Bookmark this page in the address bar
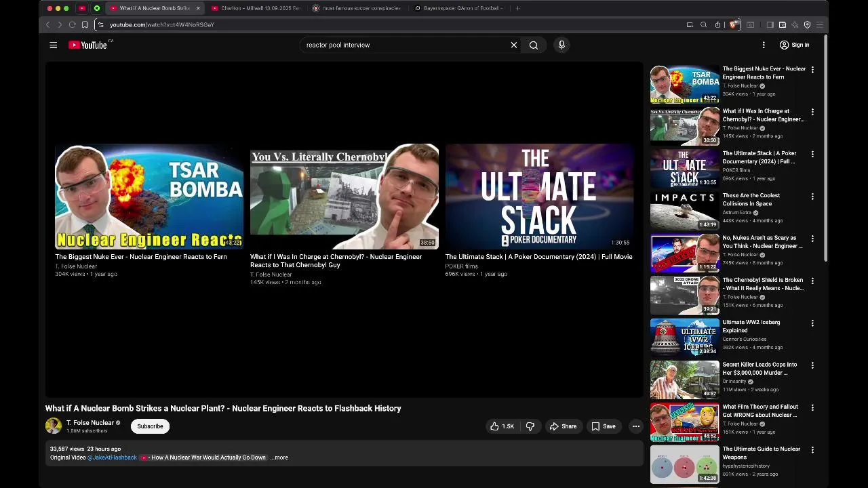868x488 pixels. [85, 24]
